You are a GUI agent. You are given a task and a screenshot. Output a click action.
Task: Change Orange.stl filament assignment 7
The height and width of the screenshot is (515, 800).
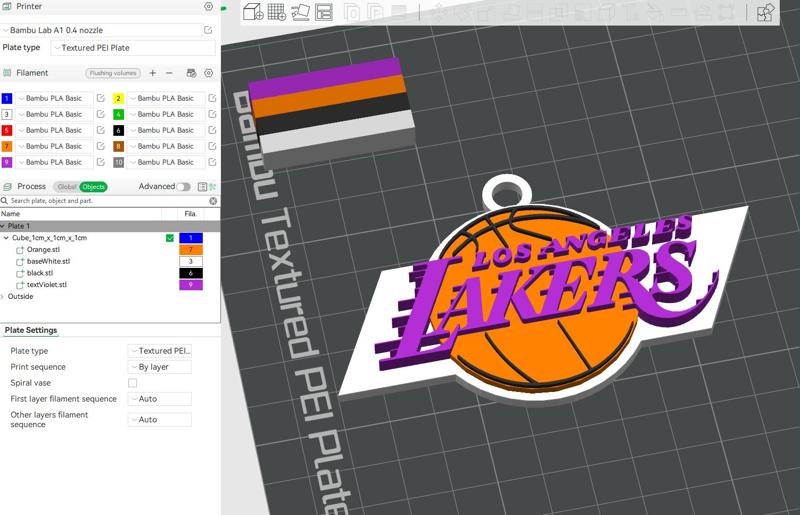(191, 250)
